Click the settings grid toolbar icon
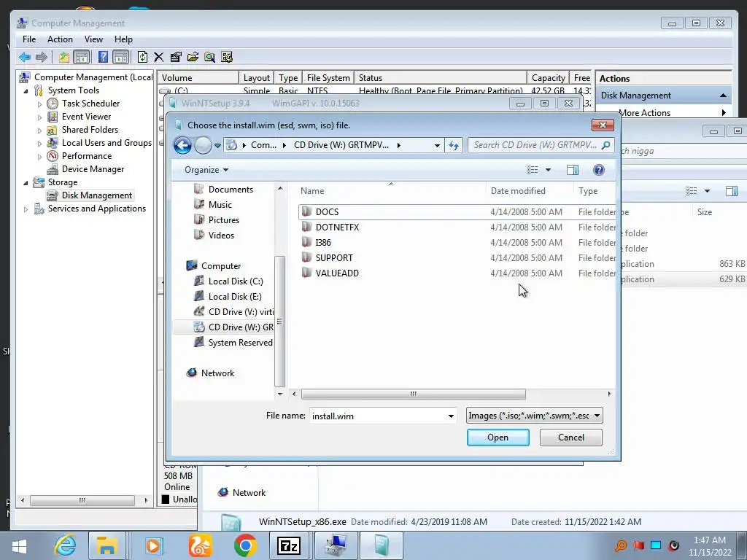747x560 pixels. [227, 57]
